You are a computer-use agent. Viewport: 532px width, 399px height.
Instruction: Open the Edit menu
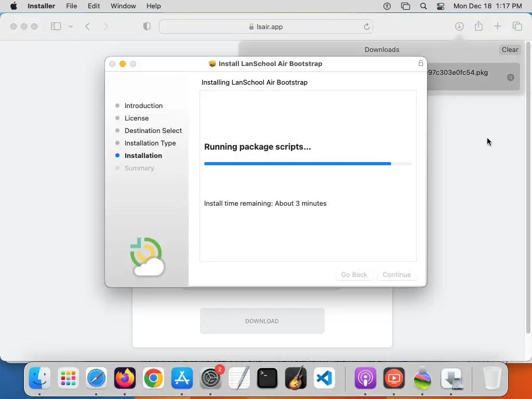click(x=94, y=6)
